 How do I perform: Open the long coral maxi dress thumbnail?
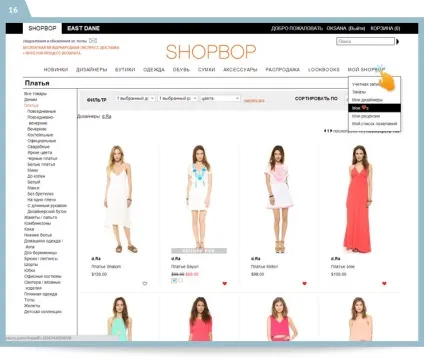358,199
